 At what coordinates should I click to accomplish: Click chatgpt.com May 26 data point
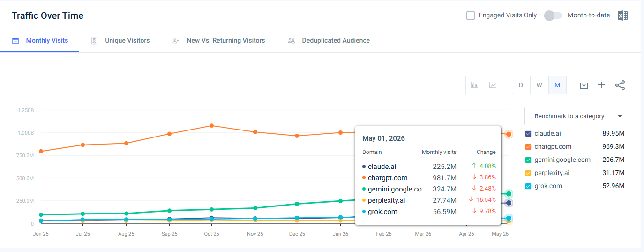tap(509, 134)
